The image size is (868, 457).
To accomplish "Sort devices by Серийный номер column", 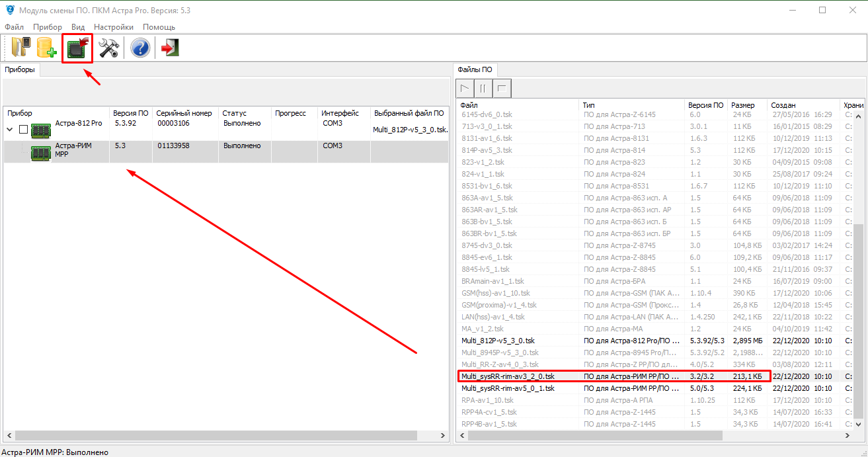I will 185,113.
